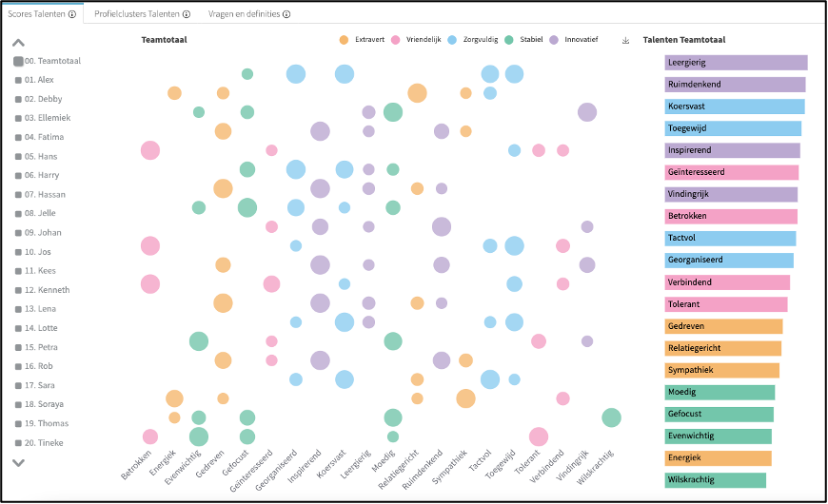Select the Geïnteresseerd bar
This screenshot has height=504, width=828.
[x=731, y=172]
